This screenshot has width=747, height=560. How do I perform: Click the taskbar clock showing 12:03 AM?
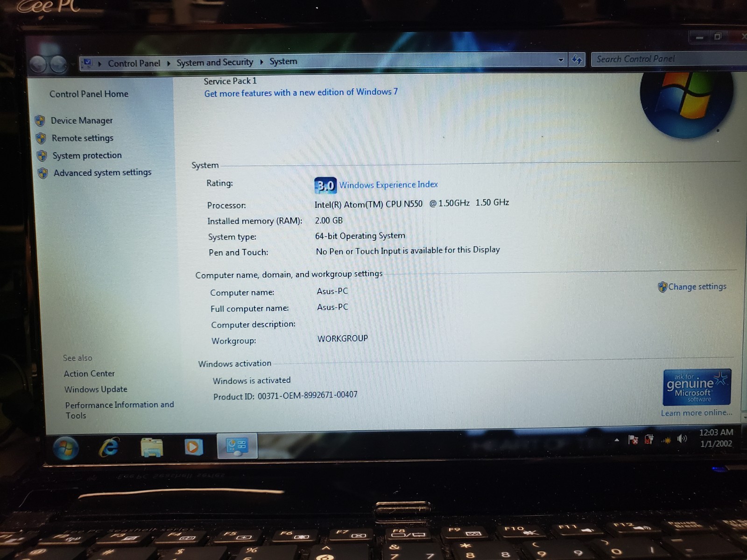coord(716,438)
